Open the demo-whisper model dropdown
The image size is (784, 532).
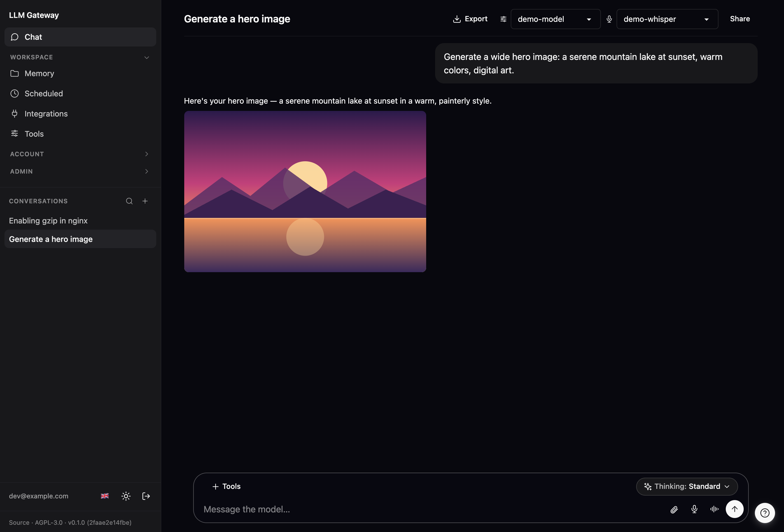pyautogui.click(x=667, y=19)
